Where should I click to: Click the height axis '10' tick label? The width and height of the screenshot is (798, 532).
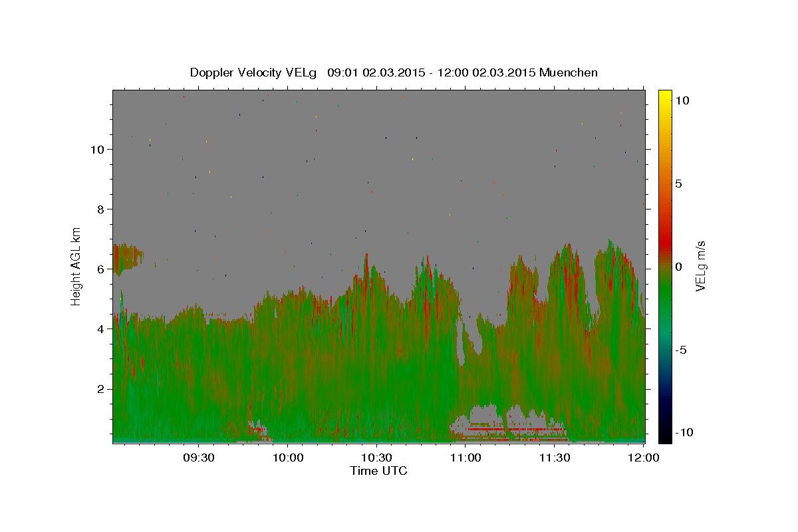pos(98,150)
